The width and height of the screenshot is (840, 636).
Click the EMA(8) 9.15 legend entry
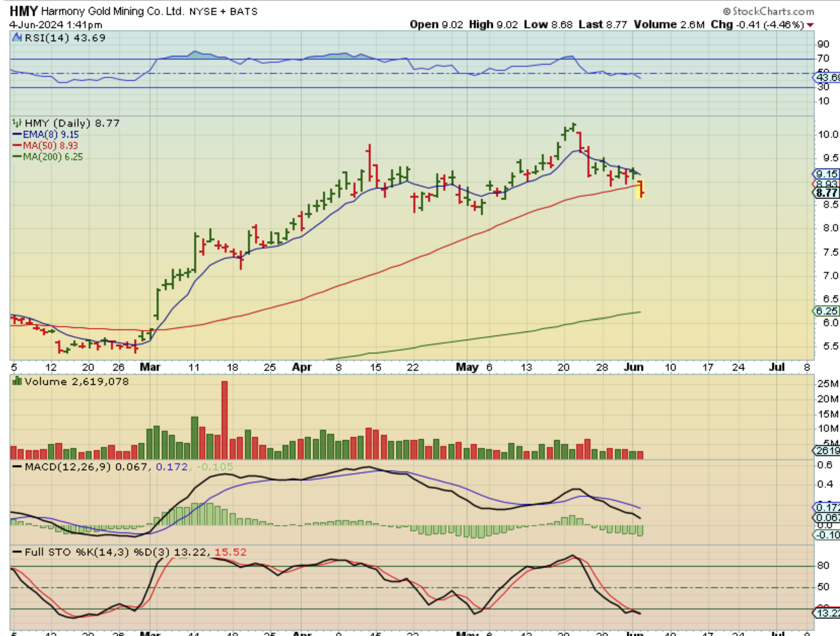tap(51, 134)
